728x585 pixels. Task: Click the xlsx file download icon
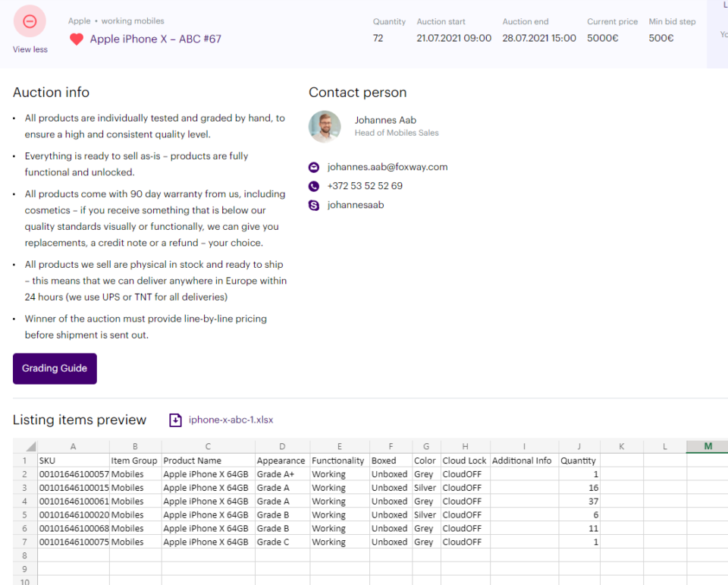click(x=175, y=420)
